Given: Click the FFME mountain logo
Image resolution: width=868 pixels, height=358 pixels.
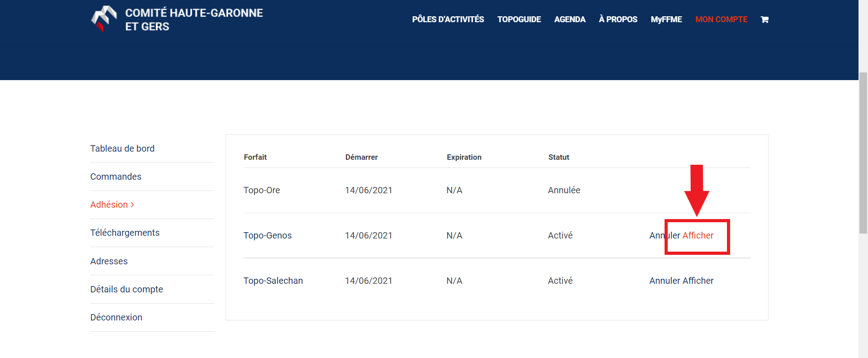Looking at the screenshot, I should [x=104, y=19].
